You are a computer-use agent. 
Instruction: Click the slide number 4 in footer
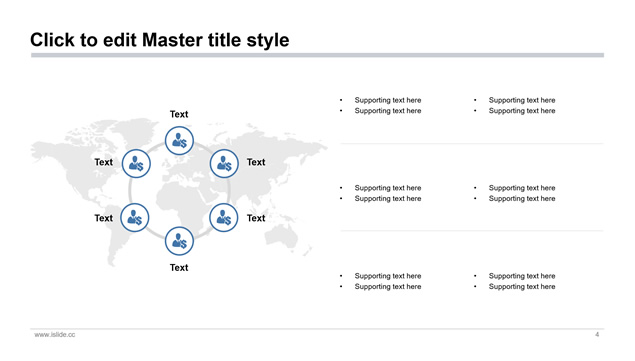(x=597, y=334)
